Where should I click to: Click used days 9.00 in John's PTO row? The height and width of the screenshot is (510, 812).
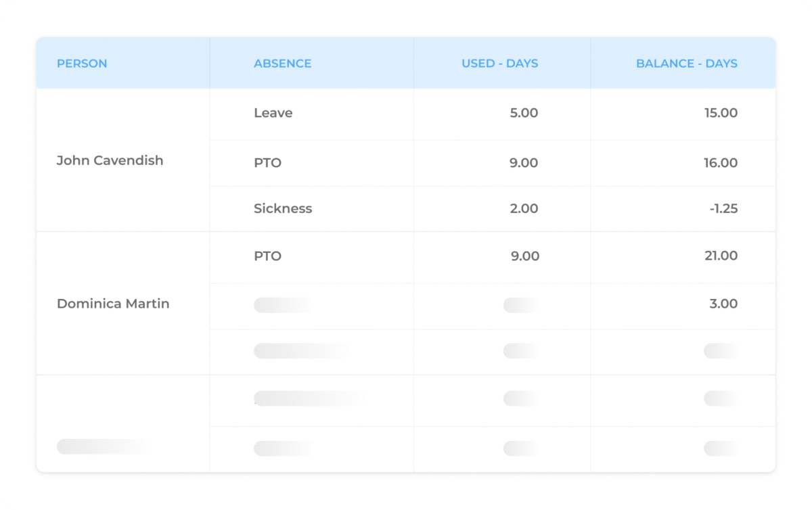tap(524, 163)
